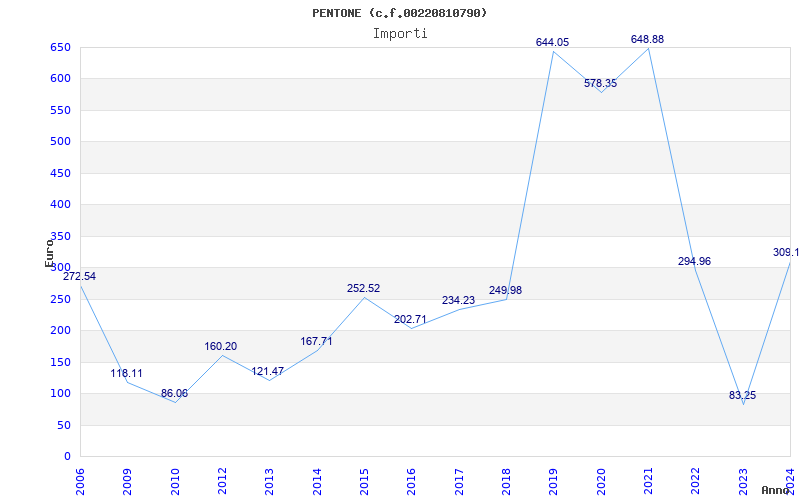Screen dimensions: 800x500
Task: Click the chart title PENTONE (c.f.00220810790)
Action: click(399, 13)
